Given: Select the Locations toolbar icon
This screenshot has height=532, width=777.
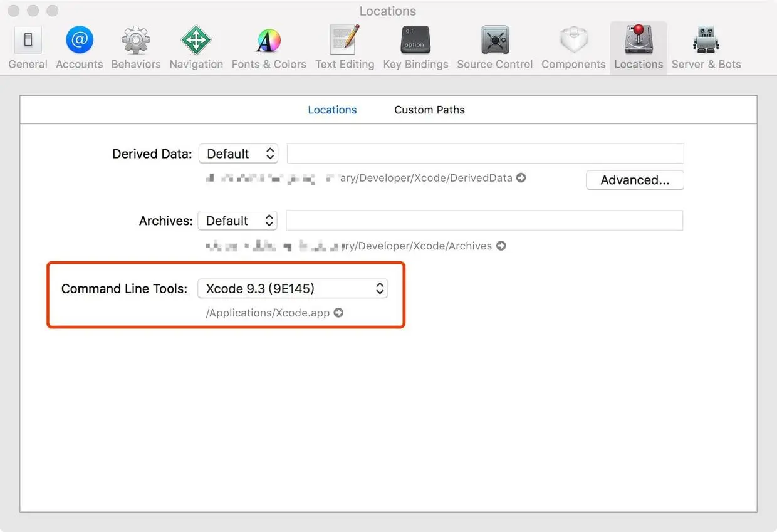Looking at the screenshot, I should [639, 48].
